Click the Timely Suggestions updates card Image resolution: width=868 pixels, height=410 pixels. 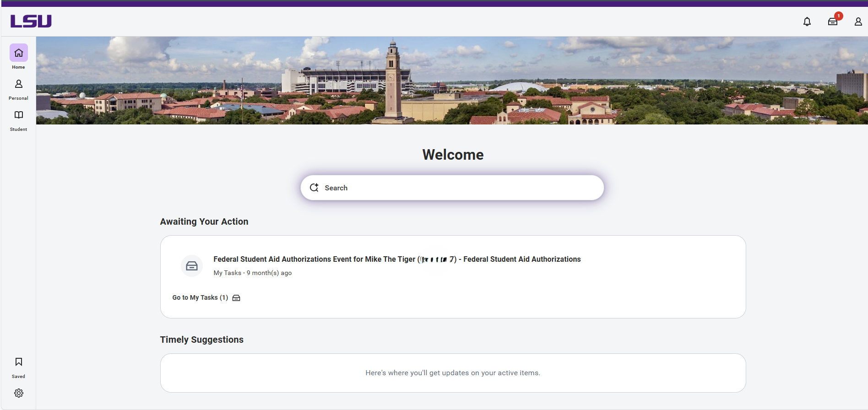453,373
